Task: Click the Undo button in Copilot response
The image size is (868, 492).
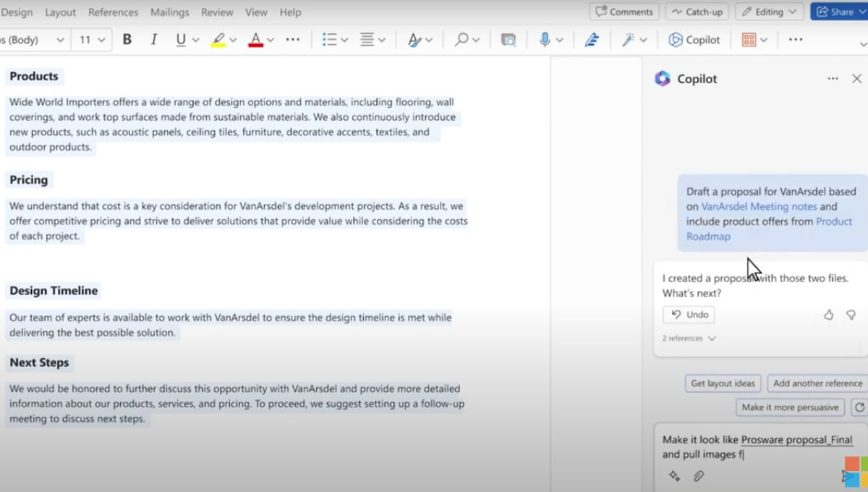Action: pos(689,315)
